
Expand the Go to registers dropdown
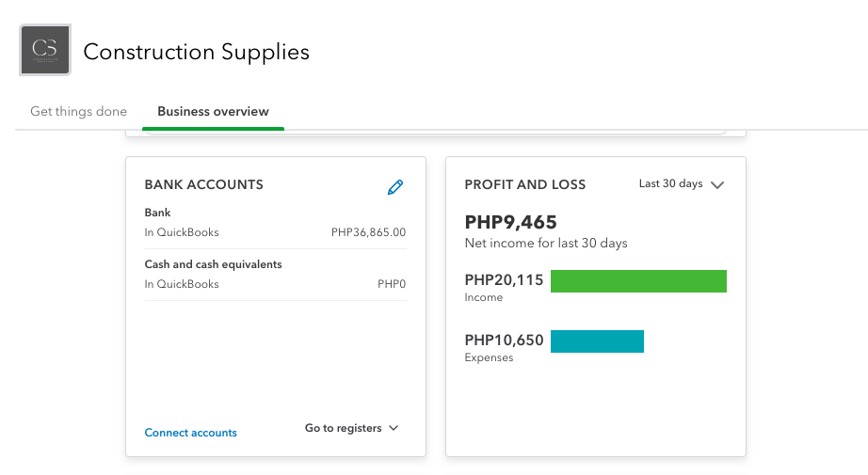351,428
